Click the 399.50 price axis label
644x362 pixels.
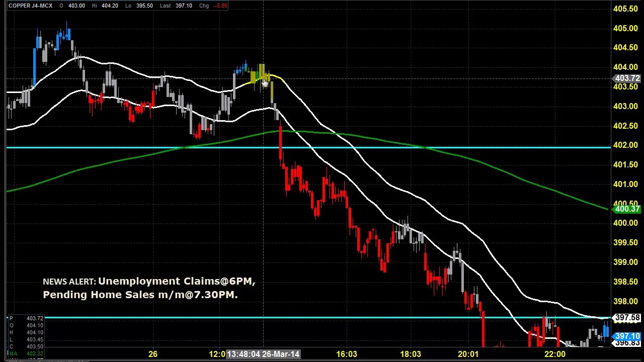coord(625,242)
